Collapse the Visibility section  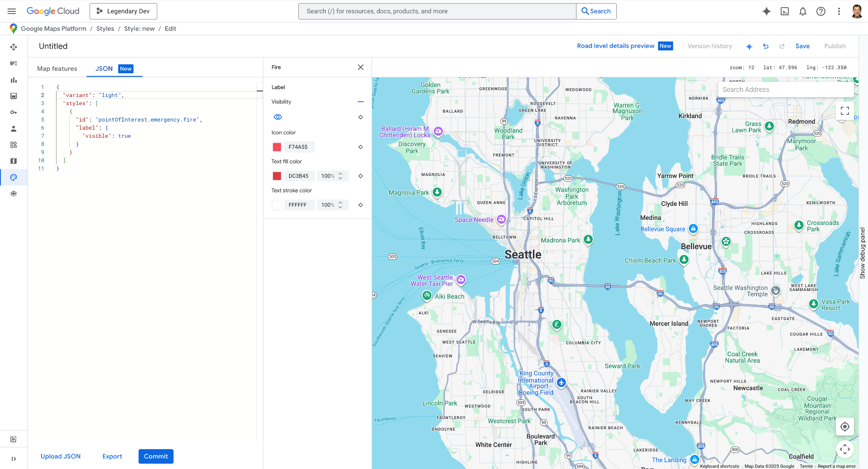pyautogui.click(x=361, y=102)
